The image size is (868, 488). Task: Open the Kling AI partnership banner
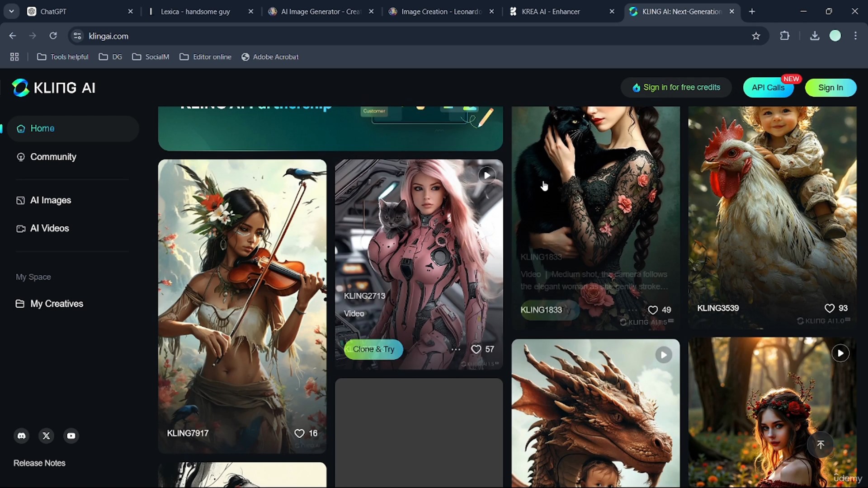coord(330,128)
